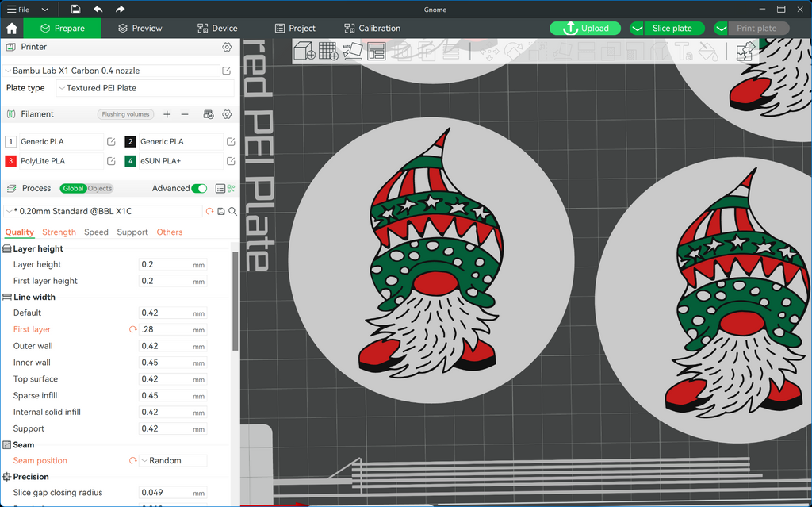Viewport: 812px width, 507px height.
Task: Open filament 4 eSUN PLA+ selector
Action: pyautogui.click(x=181, y=161)
